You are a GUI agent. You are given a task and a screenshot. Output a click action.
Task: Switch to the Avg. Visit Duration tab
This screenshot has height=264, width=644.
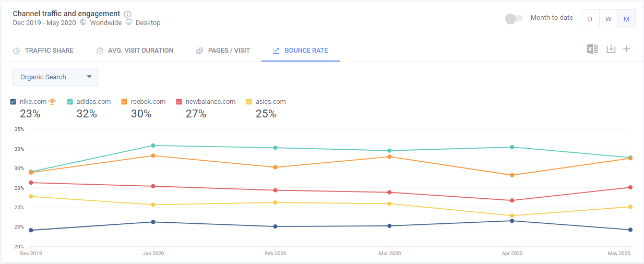click(135, 51)
